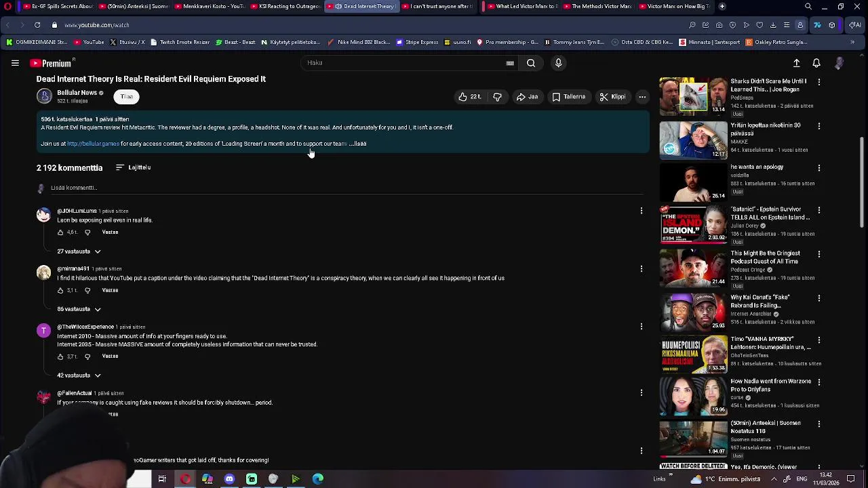Open Bellular News channel avatar
868x488 pixels.
click(44, 96)
